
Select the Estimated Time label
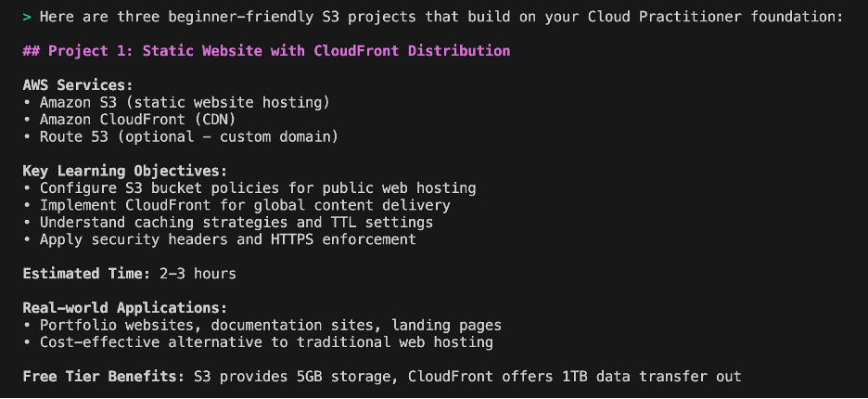point(86,274)
